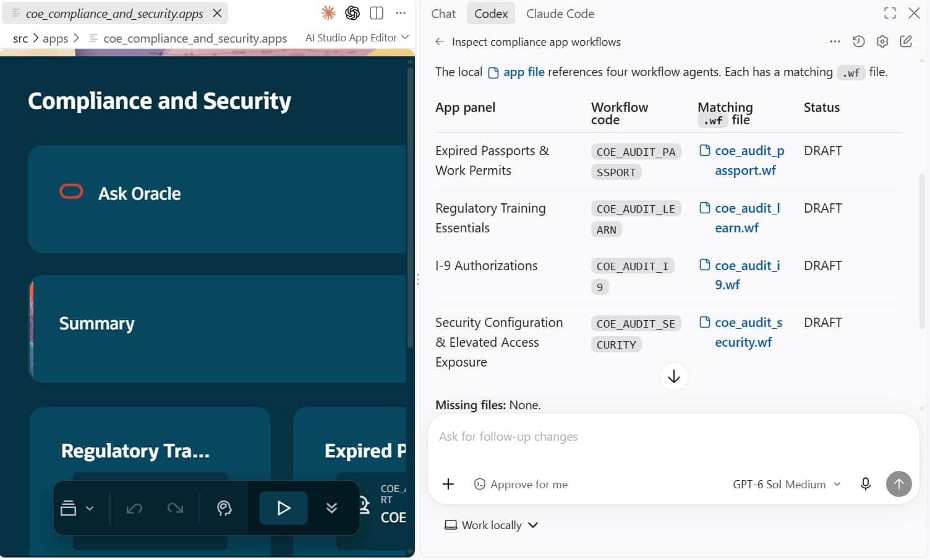Click the Play run button
Viewport: 930px width, 560px height.
coord(283,508)
